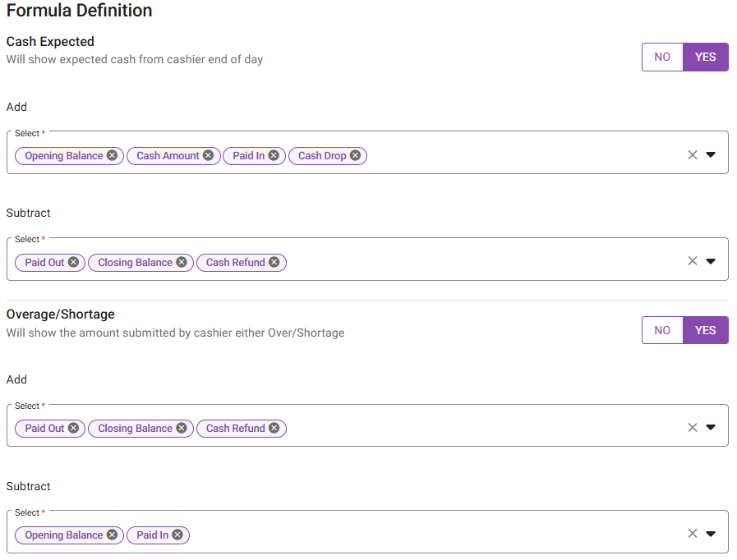Remove Cash Amount chip from Add field
The image size is (737, 560).
(x=209, y=155)
